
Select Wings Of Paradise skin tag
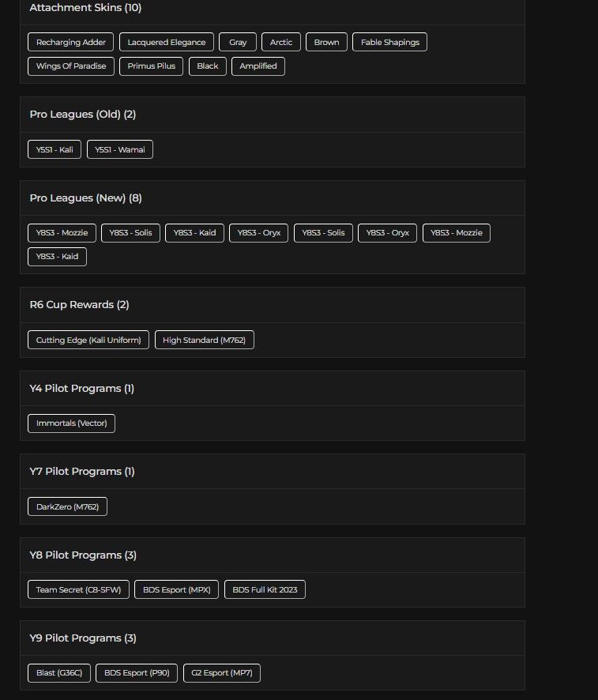pyautogui.click(x=71, y=66)
